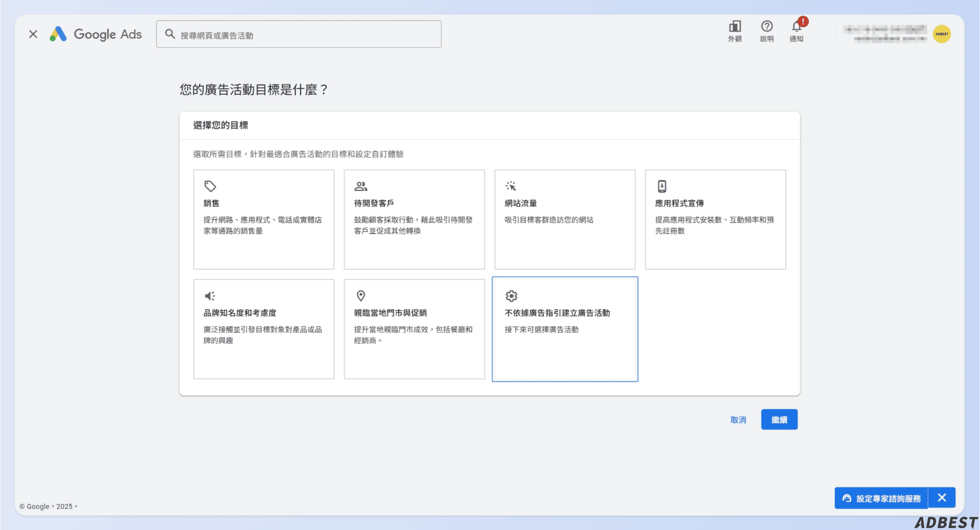Click the gear icon on the custom campaign card
The image size is (980, 530).
511,296
